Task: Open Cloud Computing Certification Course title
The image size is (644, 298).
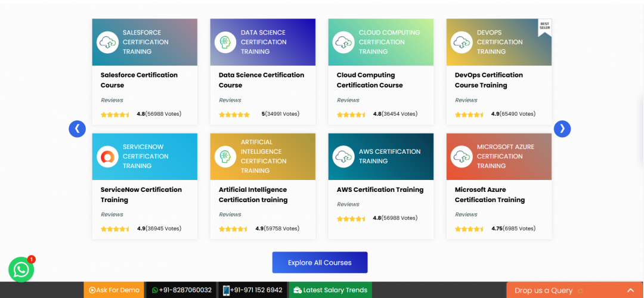Action: coord(370,80)
